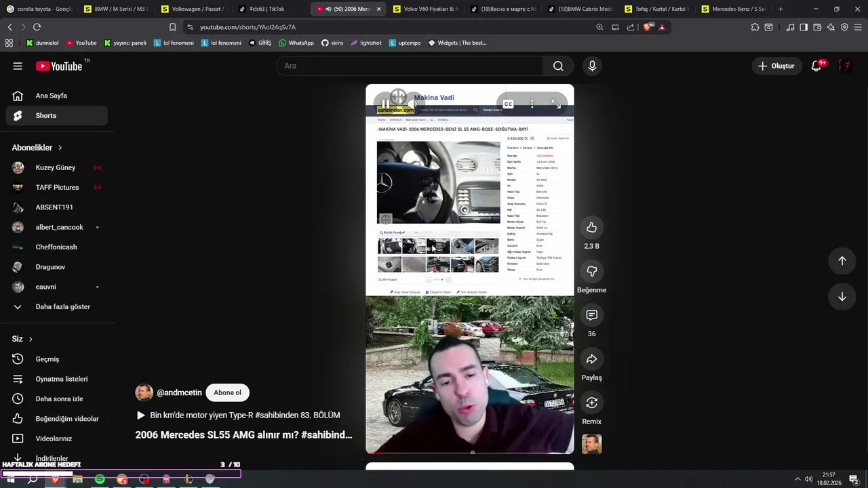Open eauvni channel in subscriptions

(x=57, y=287)
